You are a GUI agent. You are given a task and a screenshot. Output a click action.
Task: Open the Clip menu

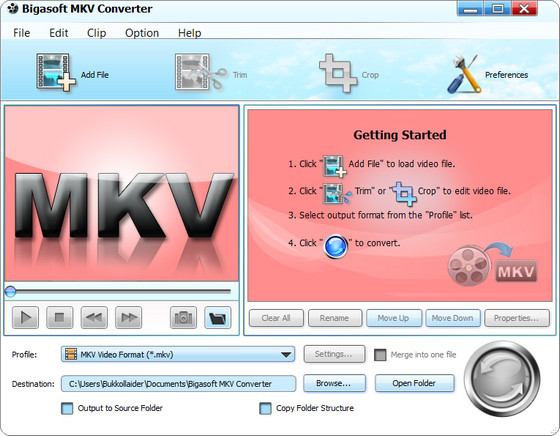point(96,33)
